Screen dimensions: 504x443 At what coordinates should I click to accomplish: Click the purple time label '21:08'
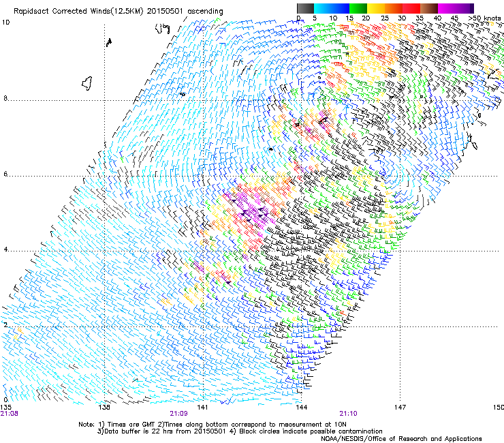pyautogui.click(x=10, y=414)
